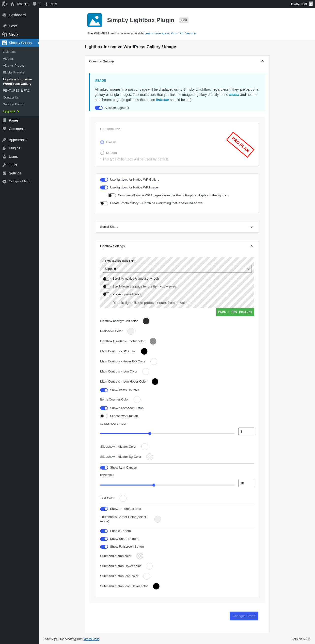Enable Combine all single WP Images toggle
The height and width of the screenshot is (644, 315).
tap(112, 195)
